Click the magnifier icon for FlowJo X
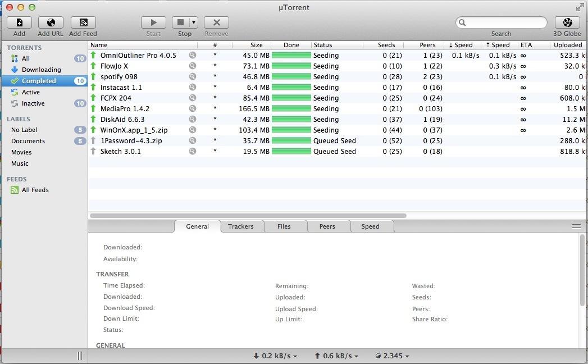Viewport: 588px width, 364px height. click(x=193, y=66)
